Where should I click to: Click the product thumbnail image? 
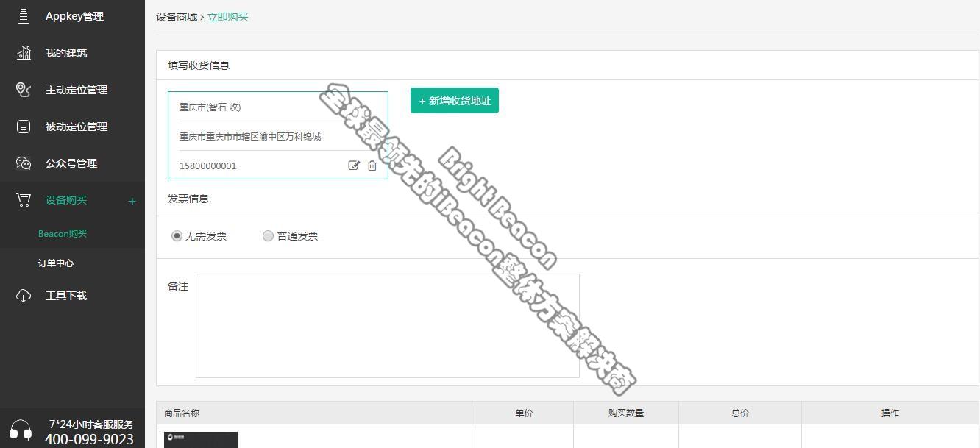point(201,440)
